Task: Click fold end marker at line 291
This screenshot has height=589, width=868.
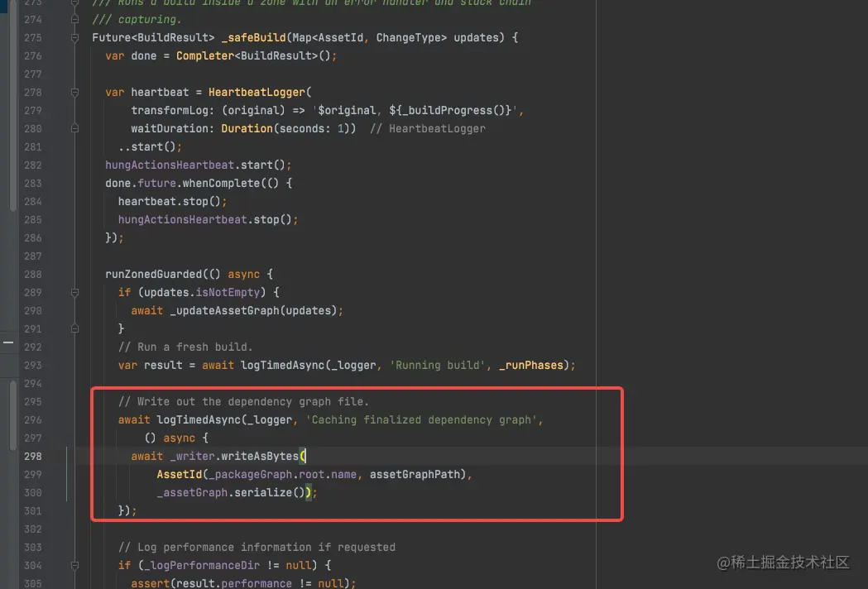Action: pos(74,328)
